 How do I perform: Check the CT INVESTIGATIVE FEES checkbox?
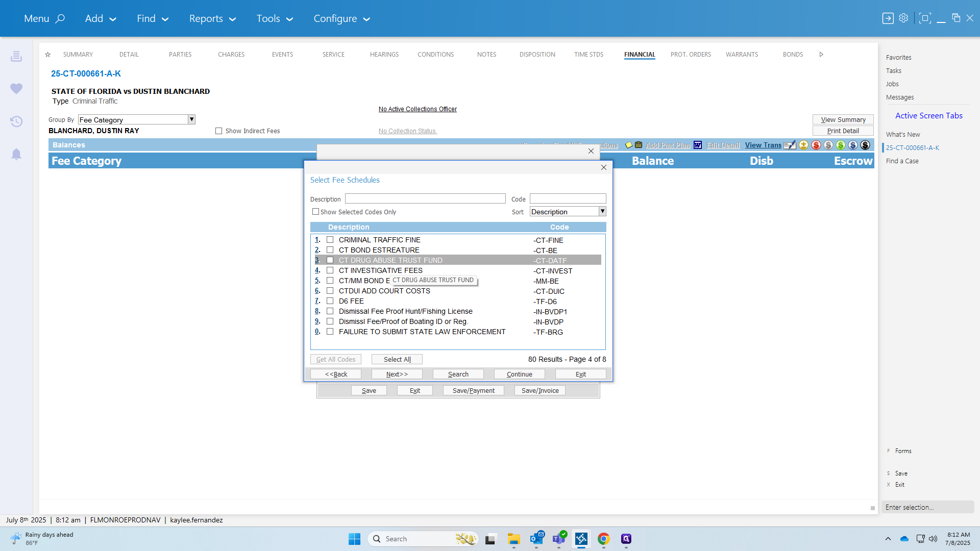330,270
